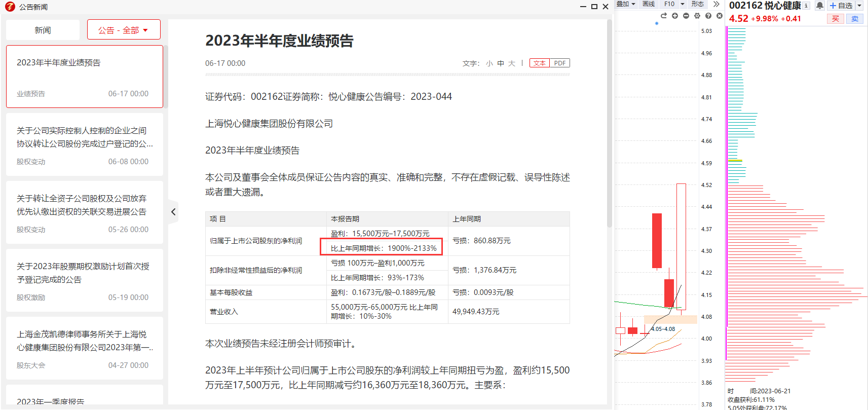Click the red app logo icon

10,7
